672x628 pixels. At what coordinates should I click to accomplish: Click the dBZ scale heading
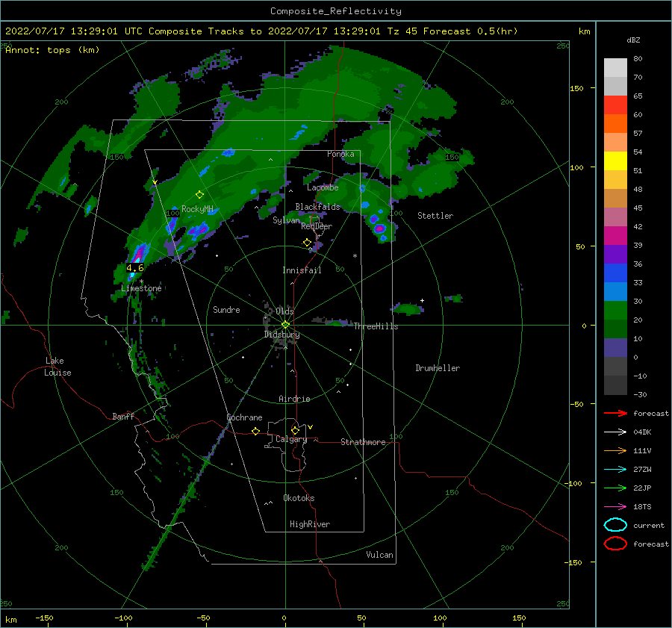pyautogui.click(x=633, y=40)
